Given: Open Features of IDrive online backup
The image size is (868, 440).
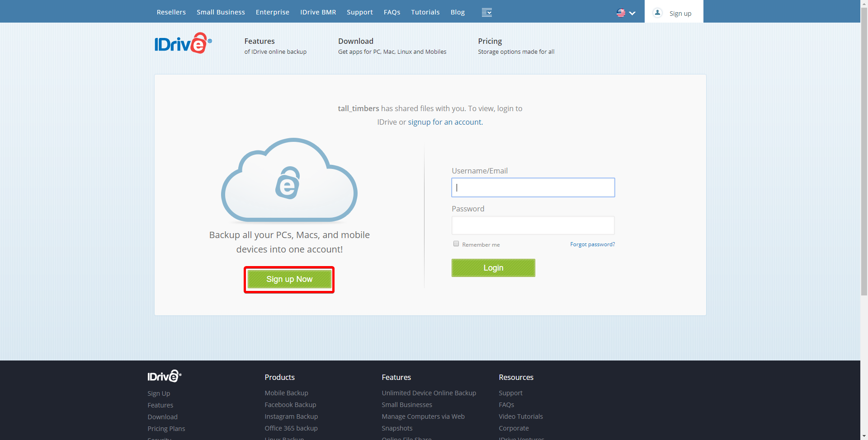Looking at the screenshot, I should (275, 46).
